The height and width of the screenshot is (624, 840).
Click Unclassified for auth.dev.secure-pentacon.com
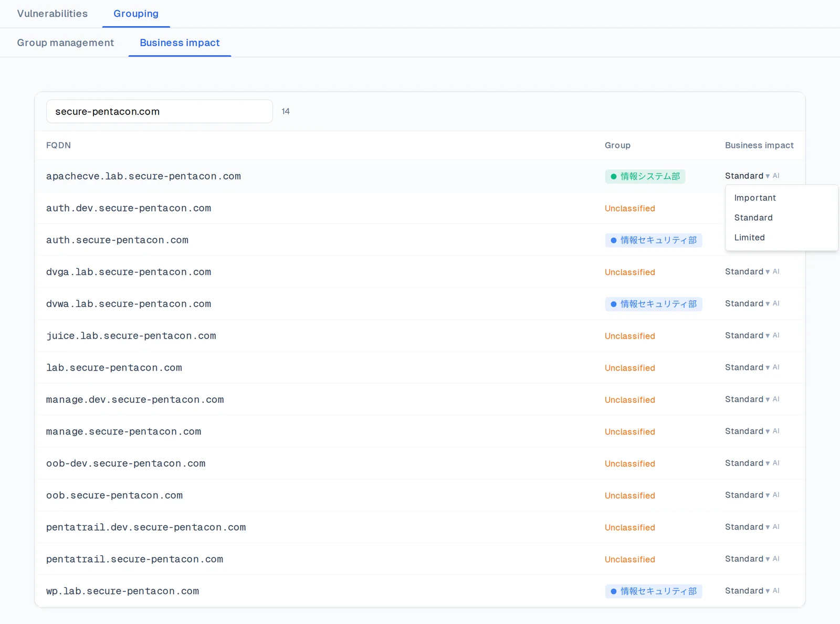click(630, 208)
